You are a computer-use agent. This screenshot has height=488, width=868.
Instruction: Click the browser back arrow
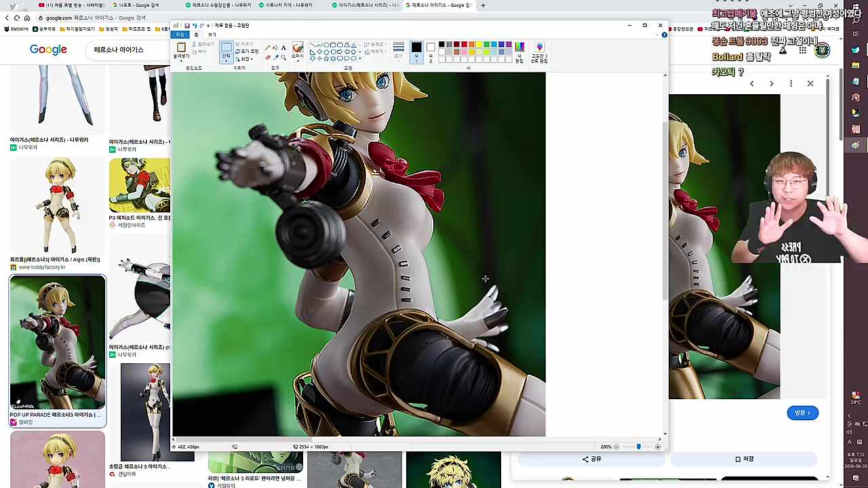click(x=7, y=18)
